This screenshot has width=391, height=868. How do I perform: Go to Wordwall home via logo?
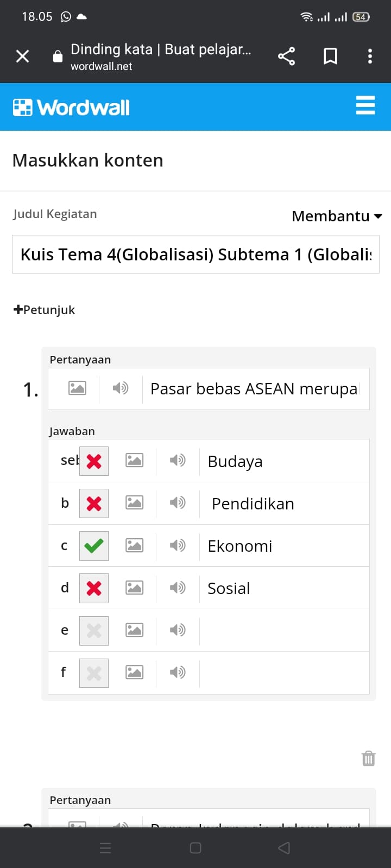coord(71,107)
